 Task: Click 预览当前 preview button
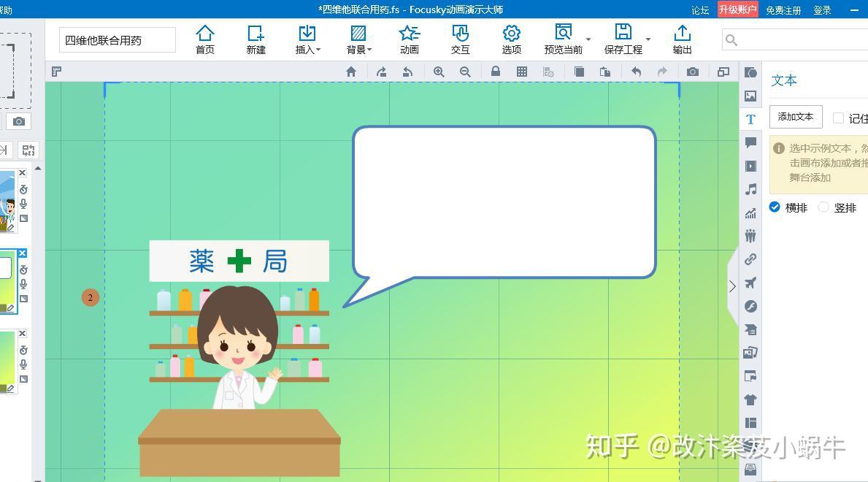(563, 39)
